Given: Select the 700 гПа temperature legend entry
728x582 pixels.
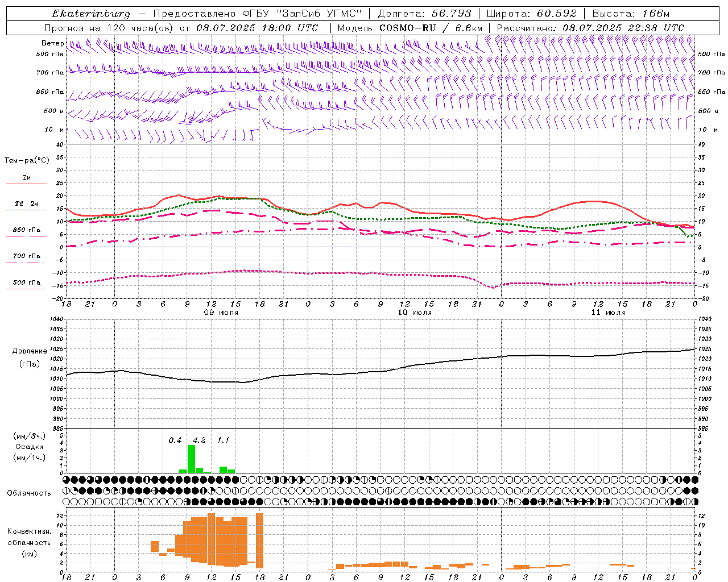Looking at the screenshot, I should pyautogui.click(x=26, y=256).
